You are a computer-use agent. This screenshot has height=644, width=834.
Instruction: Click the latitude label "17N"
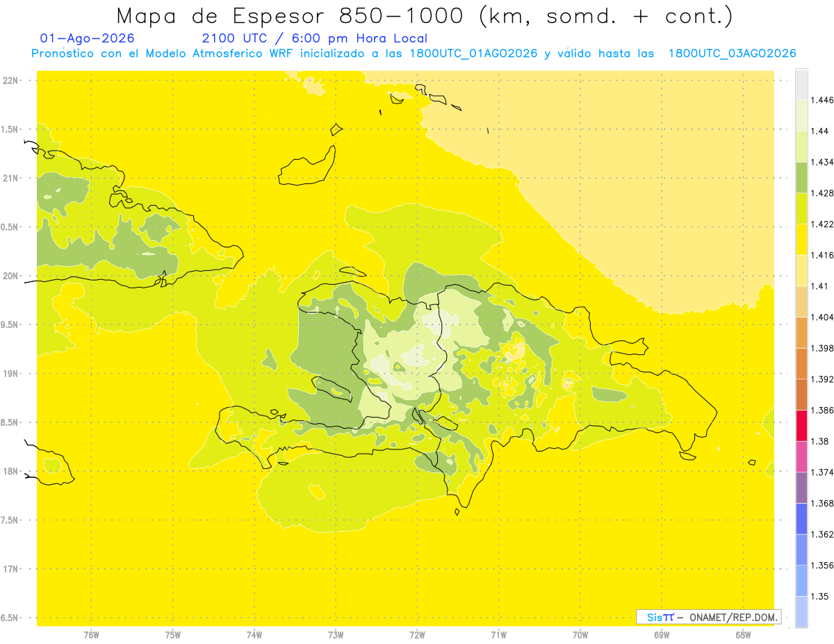coord(11,569)
